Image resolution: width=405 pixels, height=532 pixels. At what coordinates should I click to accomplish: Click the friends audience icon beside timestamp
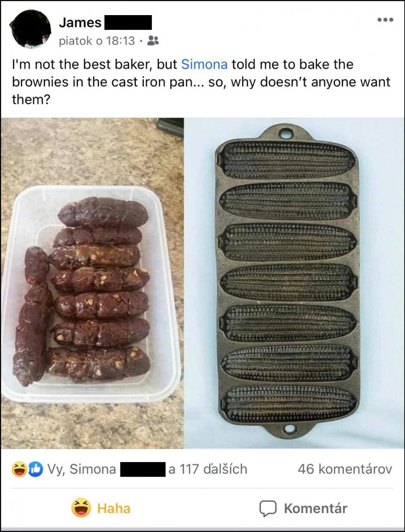tap(153, 41)
